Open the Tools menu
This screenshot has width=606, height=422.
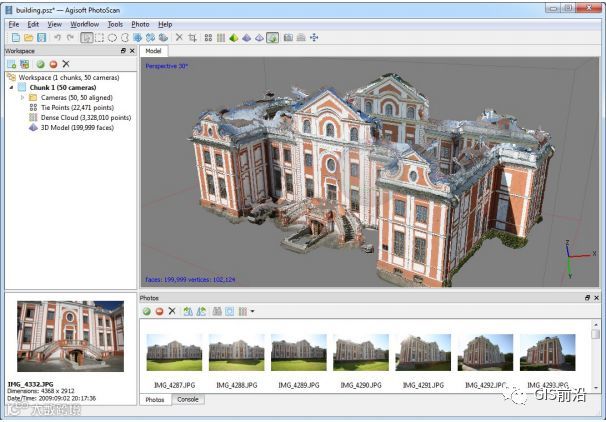point(115,24)
